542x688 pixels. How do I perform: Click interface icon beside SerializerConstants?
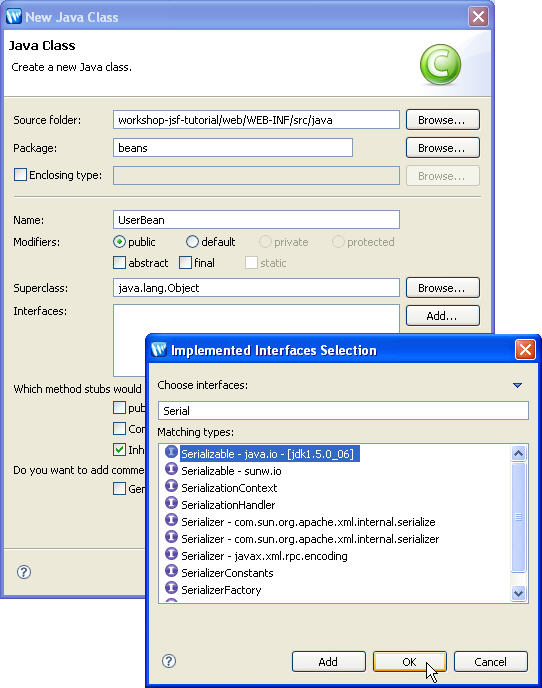click(171, 572)
